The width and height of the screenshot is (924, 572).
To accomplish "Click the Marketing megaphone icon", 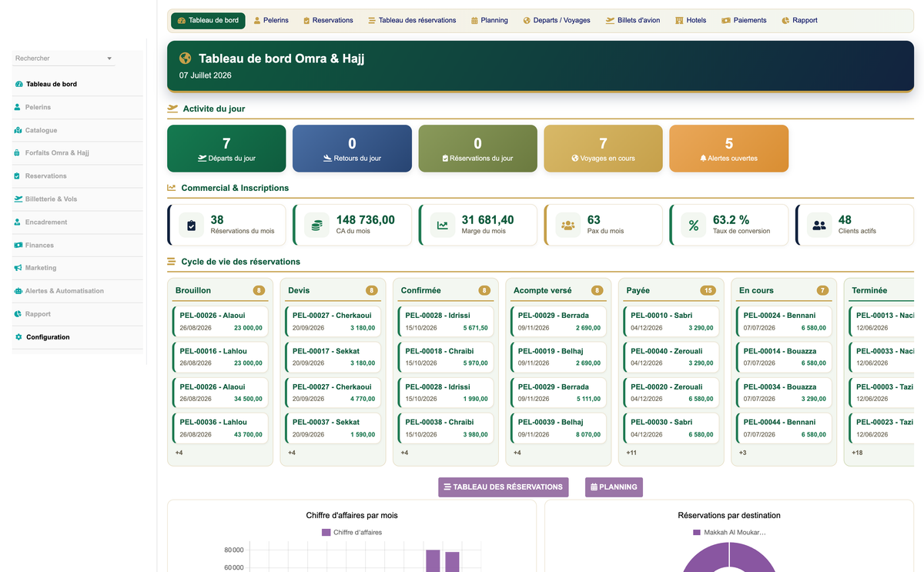I will [x=18, y=268].
